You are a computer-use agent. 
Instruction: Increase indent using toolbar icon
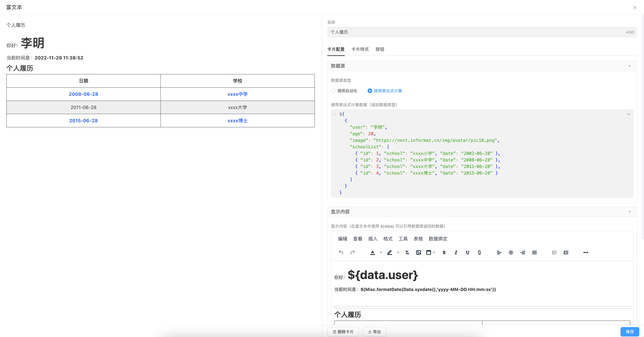[566, 252]
